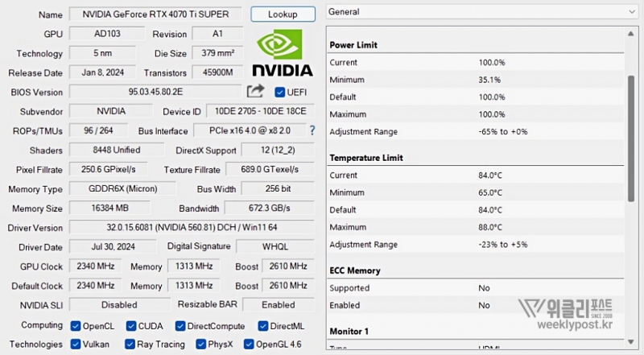Screen dimensions: 644x355
Task: Toggle the DirectCompute checkbox
Action: click(x=180, y=326)
